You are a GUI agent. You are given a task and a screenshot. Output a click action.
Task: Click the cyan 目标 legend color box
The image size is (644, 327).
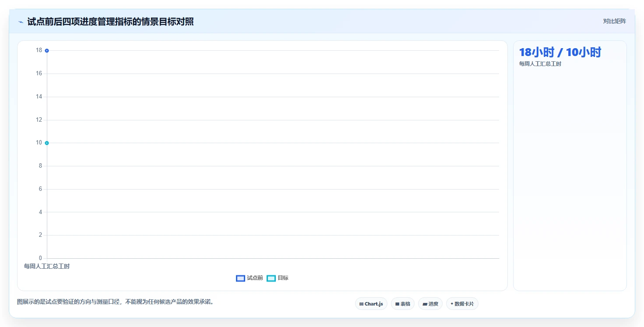[271, 278]
